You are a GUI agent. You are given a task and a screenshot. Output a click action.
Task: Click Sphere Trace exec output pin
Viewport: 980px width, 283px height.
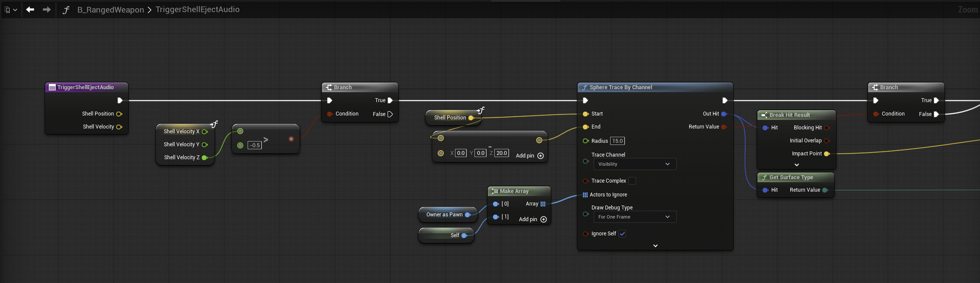725,100
